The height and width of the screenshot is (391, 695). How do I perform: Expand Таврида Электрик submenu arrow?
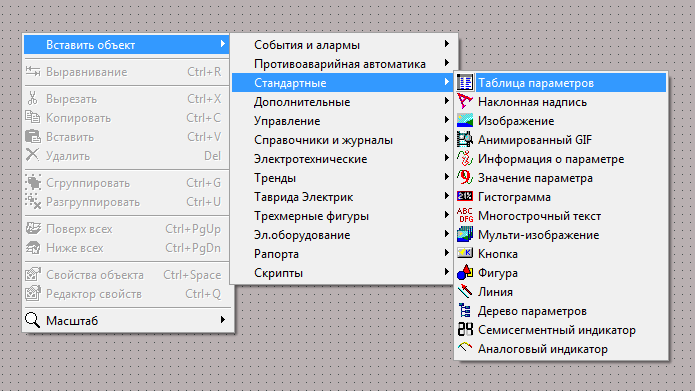[x=447, y=196]
